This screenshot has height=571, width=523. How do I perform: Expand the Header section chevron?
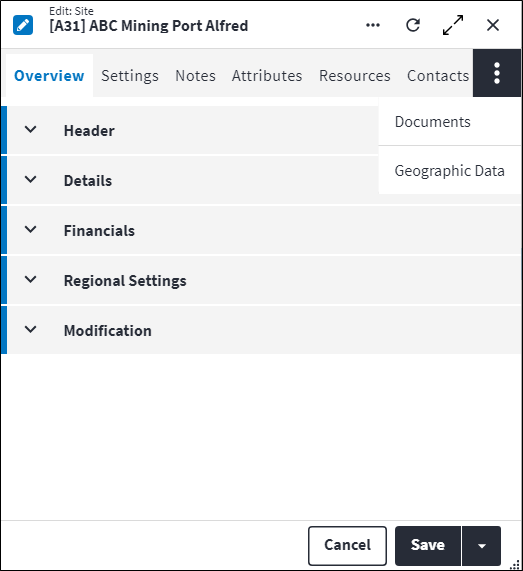click(31, 130)
